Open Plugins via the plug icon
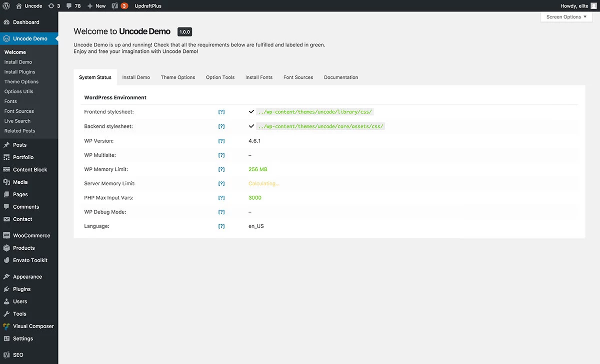This screenshot has height=364, width=600. 7,289
